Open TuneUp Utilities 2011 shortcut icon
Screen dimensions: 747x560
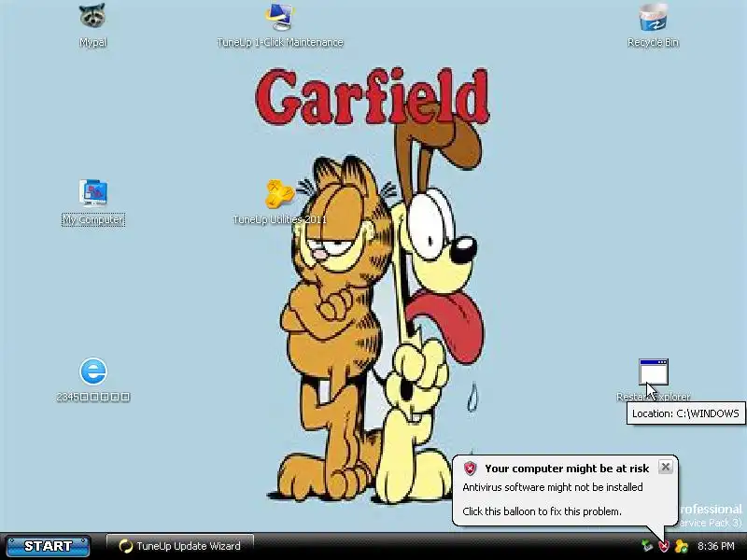coord(279,194)
